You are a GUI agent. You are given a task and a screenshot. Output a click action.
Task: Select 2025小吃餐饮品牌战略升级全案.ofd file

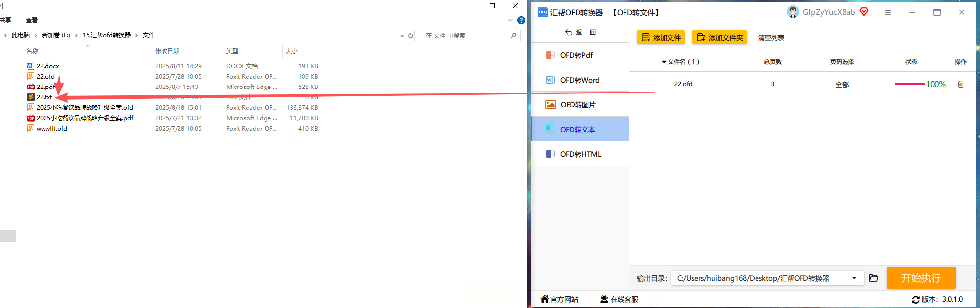click(85, 107)
